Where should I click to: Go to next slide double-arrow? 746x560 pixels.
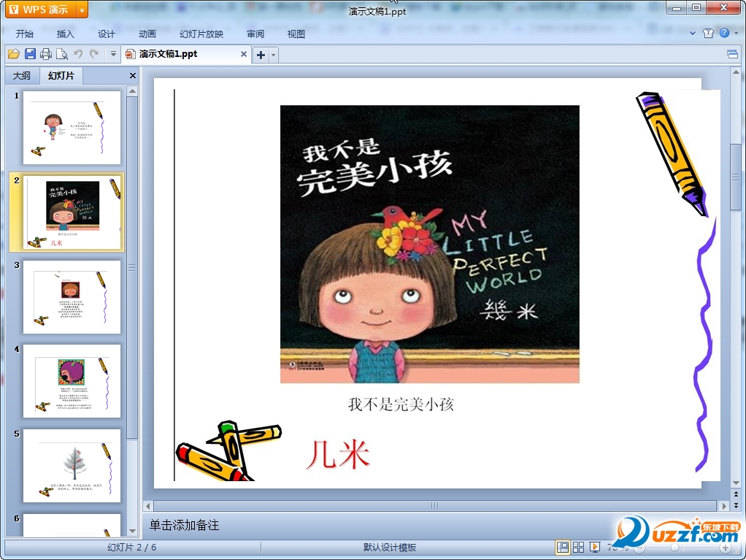coord(736,505)
